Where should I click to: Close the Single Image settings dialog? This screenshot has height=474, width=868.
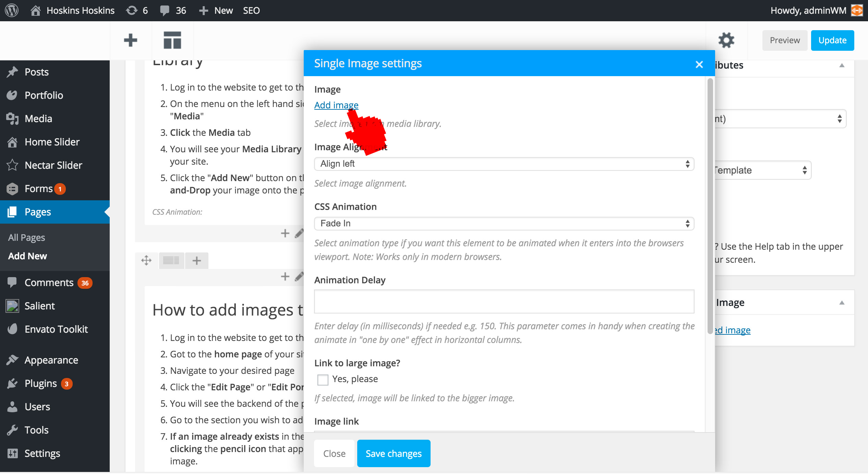699,64
